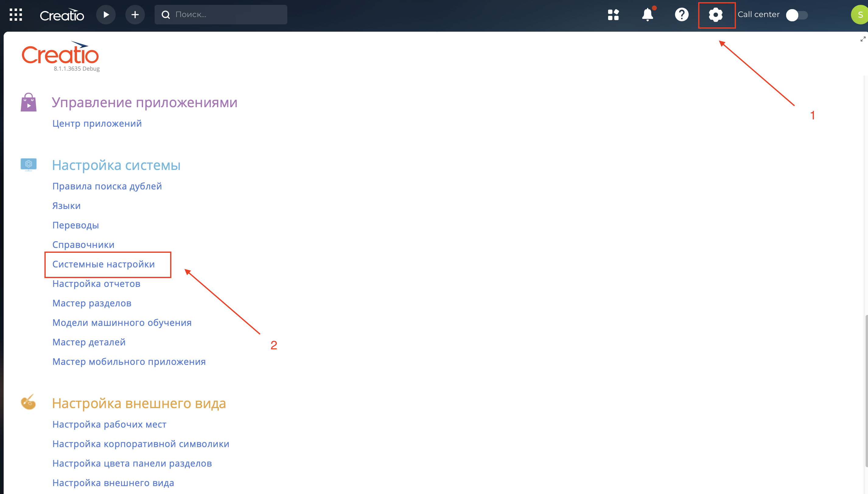Open Настройка цвета панели разделов
Screen dimensions: 868x494
tap(132, 464)
